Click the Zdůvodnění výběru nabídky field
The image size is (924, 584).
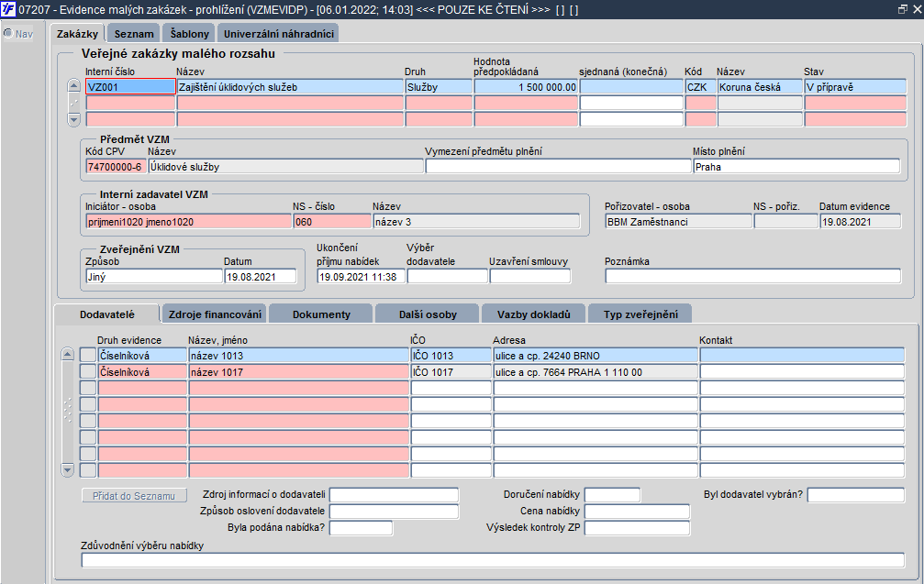point(493,560)
